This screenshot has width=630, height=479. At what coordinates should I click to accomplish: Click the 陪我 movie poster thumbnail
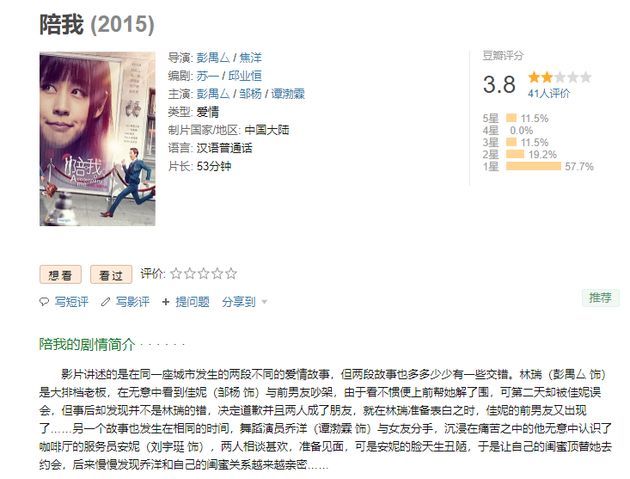97,139
